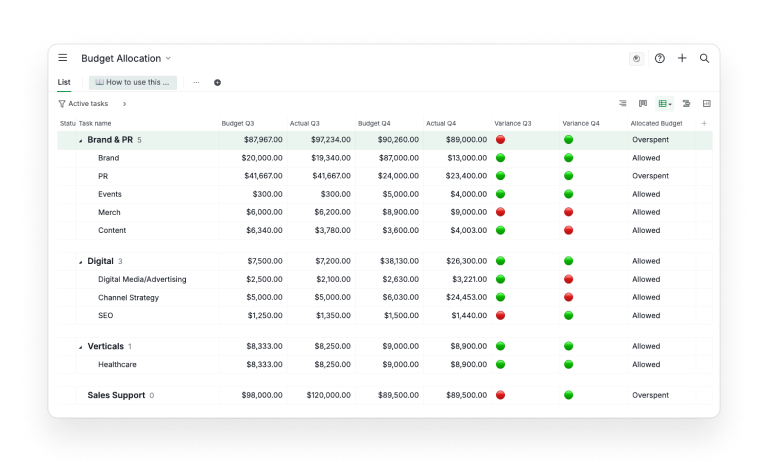768x462 pixels.
Task: Click Allowed in the Healthcare row
Action: point(646,365)
